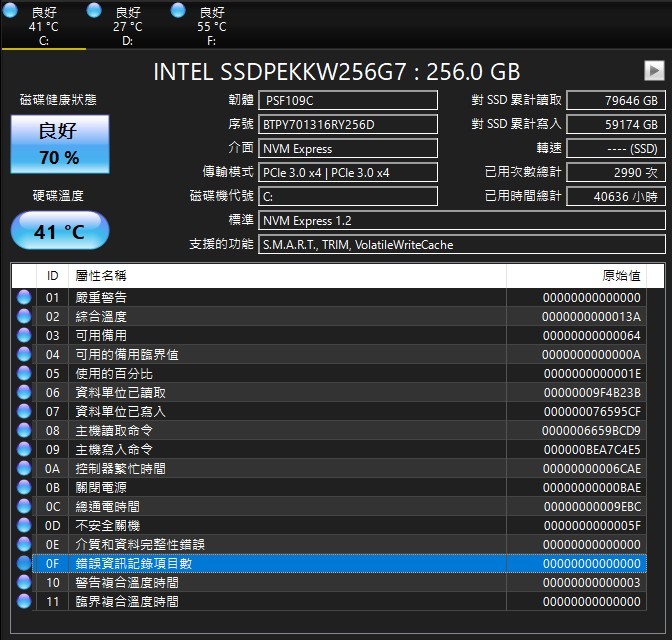
Task: Select the C: drive tab
Action: point(43,25)
